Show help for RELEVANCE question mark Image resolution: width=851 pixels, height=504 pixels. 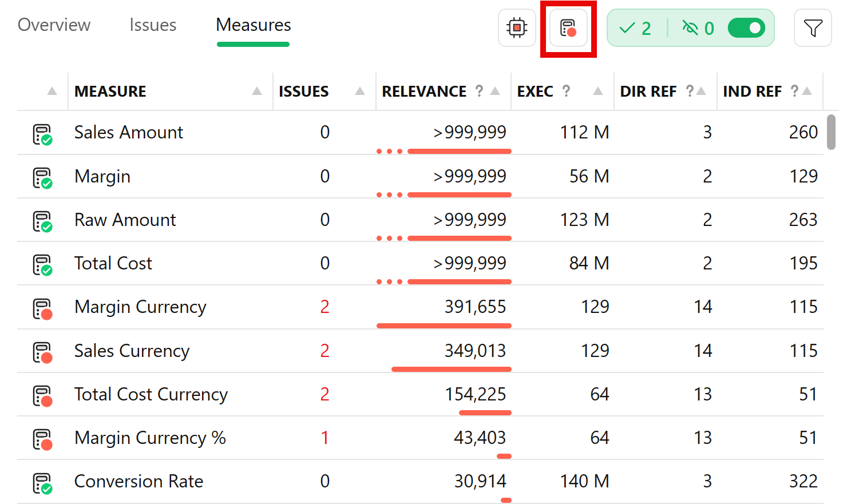pyautogui.click(x=480, y=91)
